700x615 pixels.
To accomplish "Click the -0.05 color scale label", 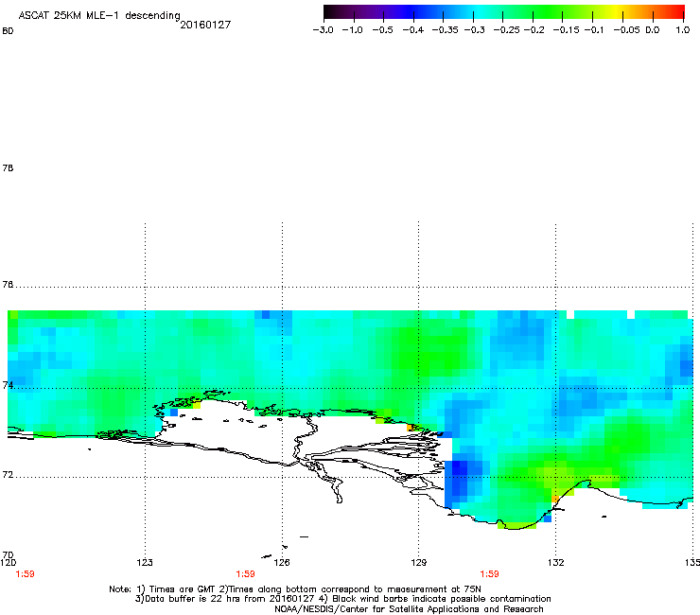I will click(627, 30).
